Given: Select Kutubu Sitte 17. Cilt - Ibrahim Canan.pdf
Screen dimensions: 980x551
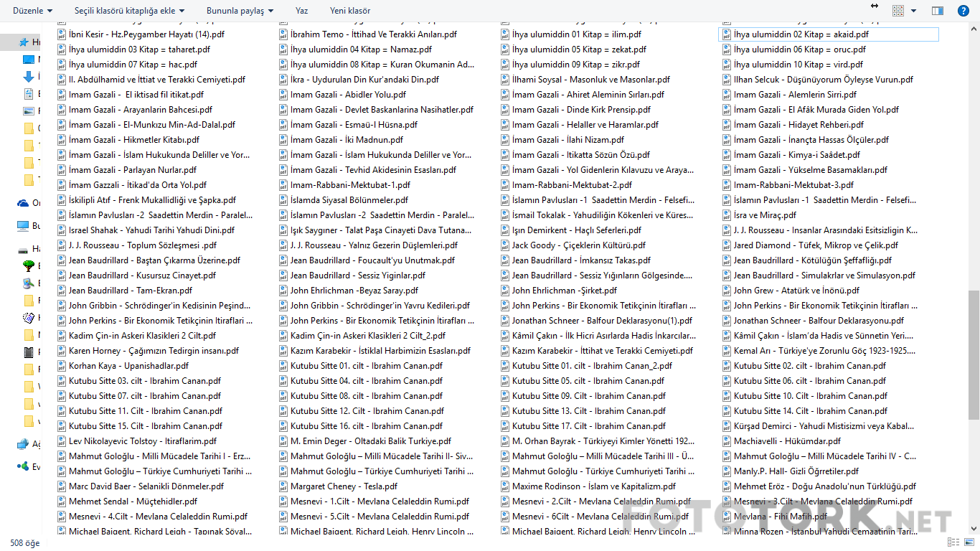Looking at the screenshot, I should 583,425.
